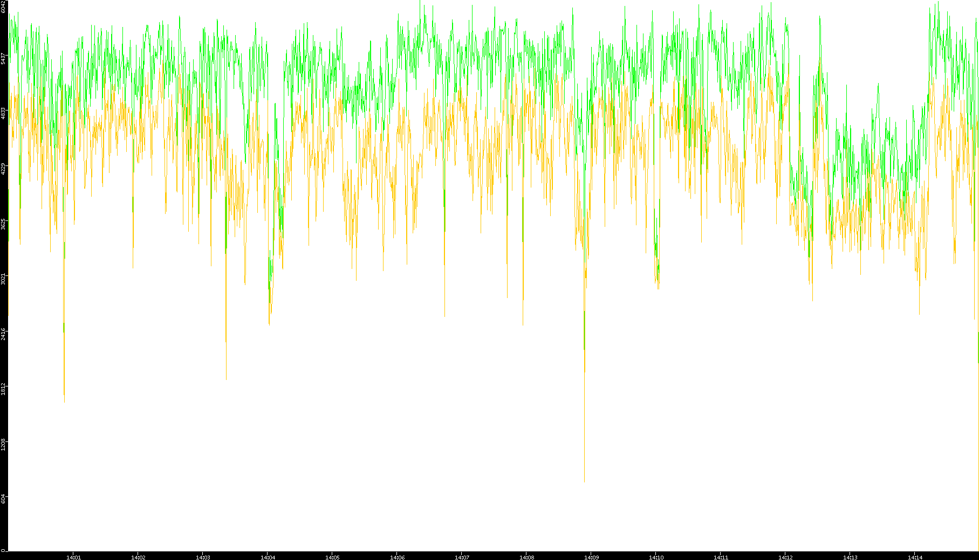Pick the 14:03 label on the time axis
Screen dimensions: 979x560
point(203,557)
